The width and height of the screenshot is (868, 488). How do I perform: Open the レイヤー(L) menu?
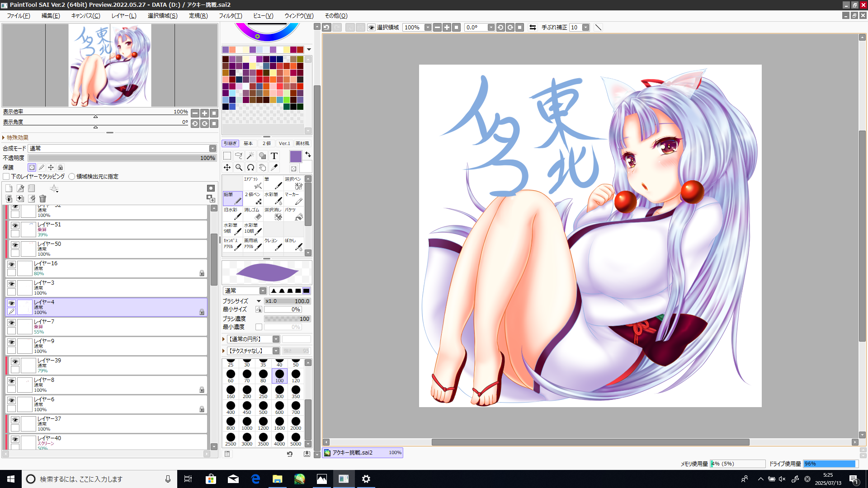pos(124,16)
